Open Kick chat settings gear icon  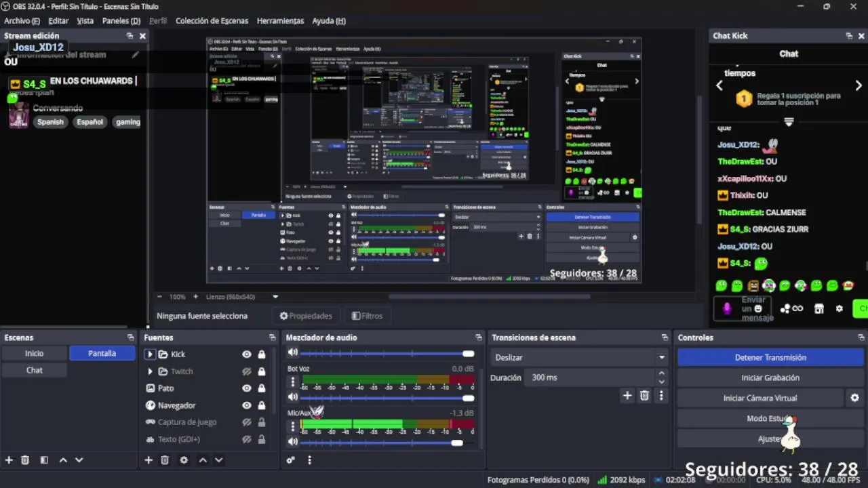point(840,309)
